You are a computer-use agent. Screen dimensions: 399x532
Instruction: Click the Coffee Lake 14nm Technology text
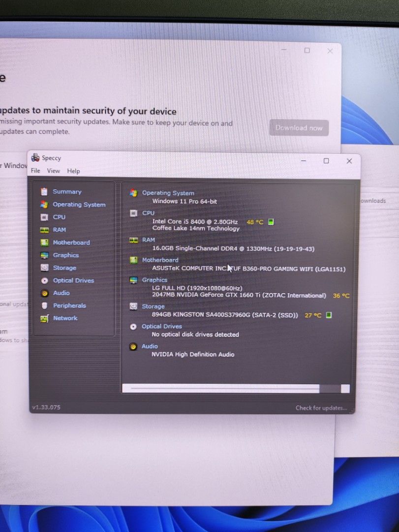(x=196, y=229)
